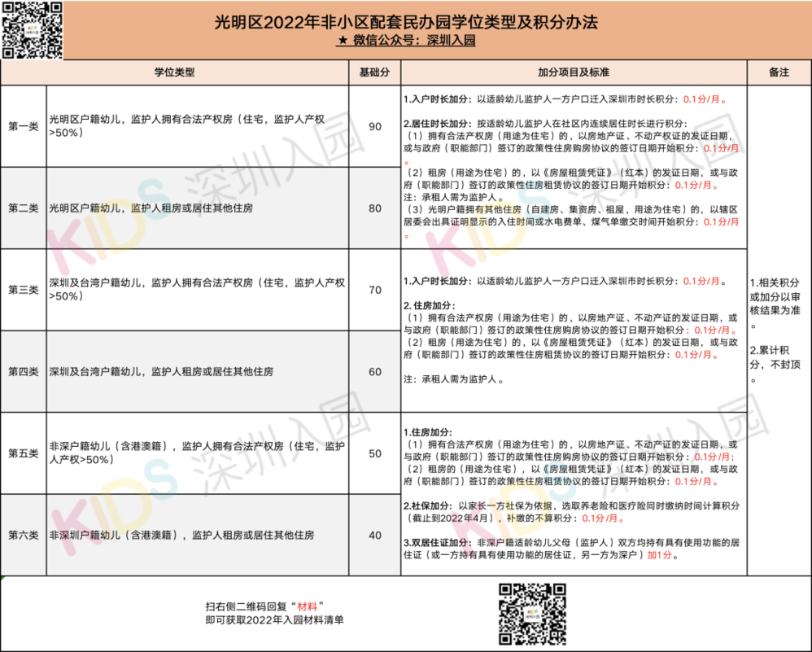Click the title 光明区2022年非小区配套民办园学位类型及积分办法
This screenshot has width=812, height=652.
pos(406,22)
